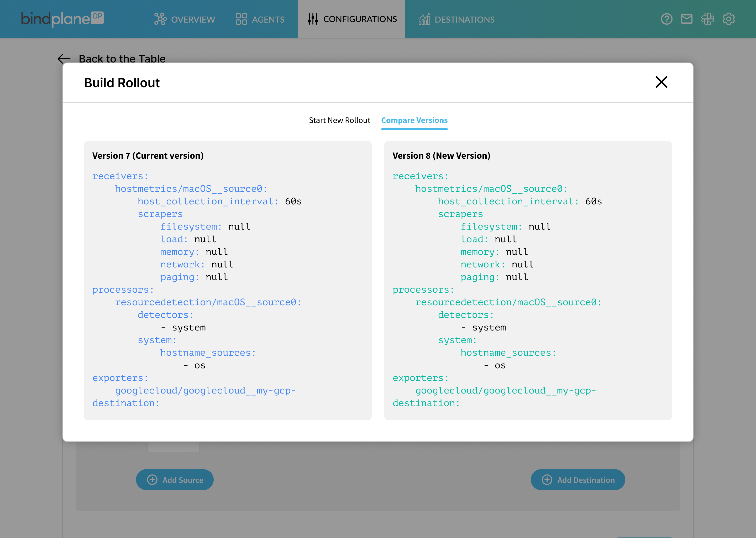
Task: Close the Build Rollout dialog
Action: coord(661,82)
